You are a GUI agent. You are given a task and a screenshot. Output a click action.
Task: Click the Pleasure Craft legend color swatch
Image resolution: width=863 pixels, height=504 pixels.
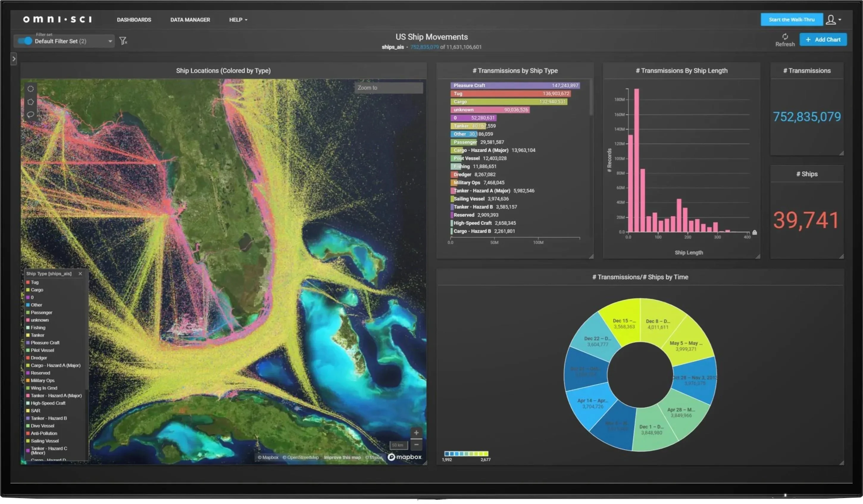(28, 343)
